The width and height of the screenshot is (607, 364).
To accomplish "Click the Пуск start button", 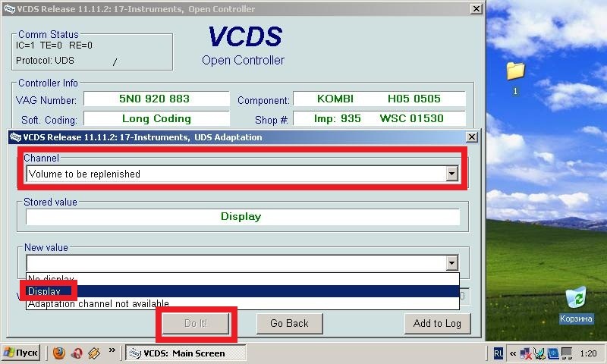I will [21, 353].
